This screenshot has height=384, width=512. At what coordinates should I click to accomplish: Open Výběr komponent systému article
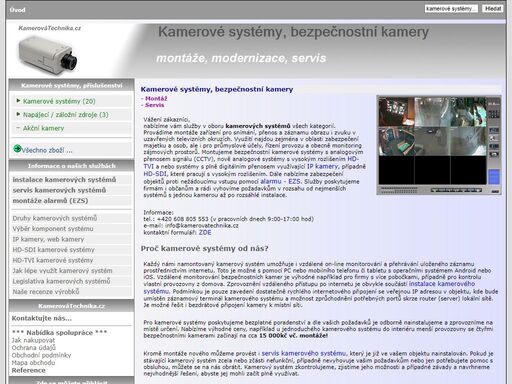pos(53,229)
